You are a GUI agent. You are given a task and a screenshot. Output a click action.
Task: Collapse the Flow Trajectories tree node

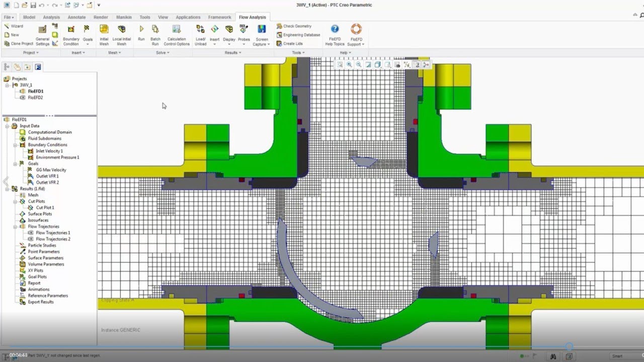[15, 226]
